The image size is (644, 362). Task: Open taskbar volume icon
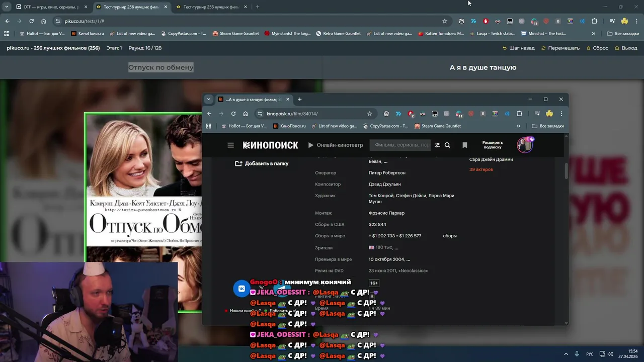click(x=610, y=354)
